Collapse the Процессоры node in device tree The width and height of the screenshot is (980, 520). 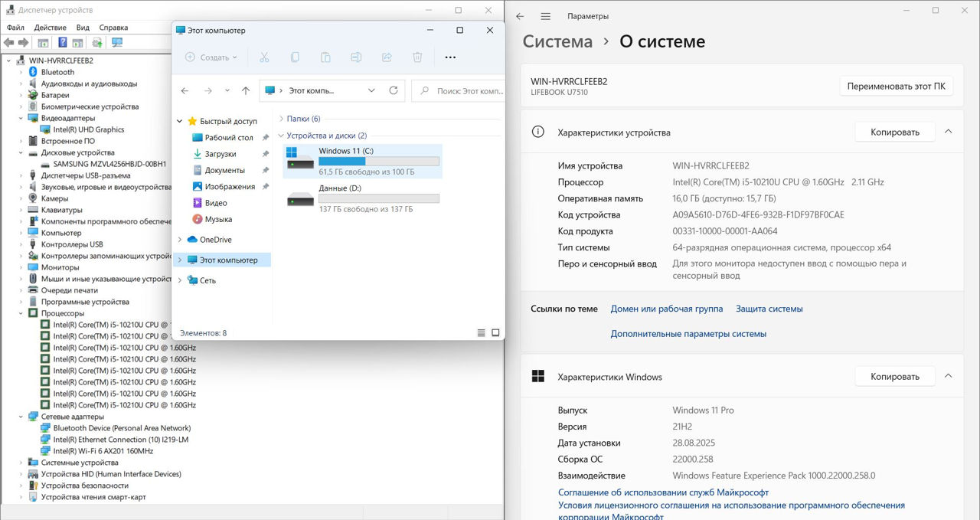(21, 313)
